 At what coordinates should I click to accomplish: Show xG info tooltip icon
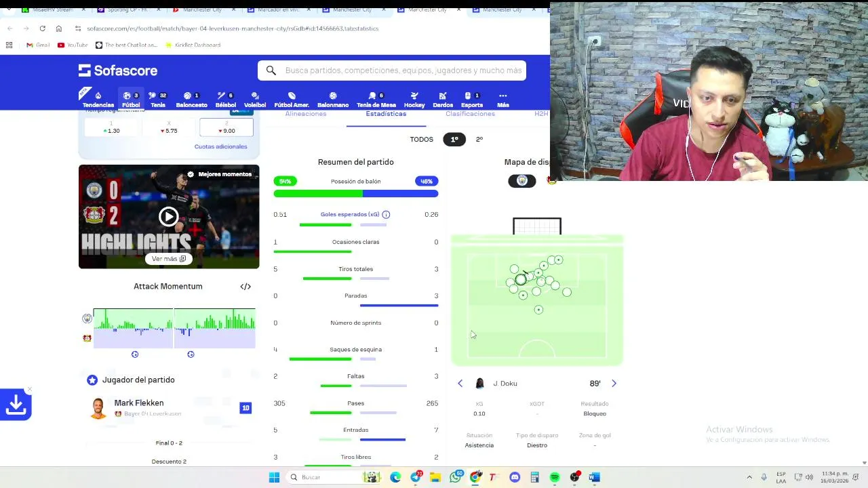tap(386, 214)
